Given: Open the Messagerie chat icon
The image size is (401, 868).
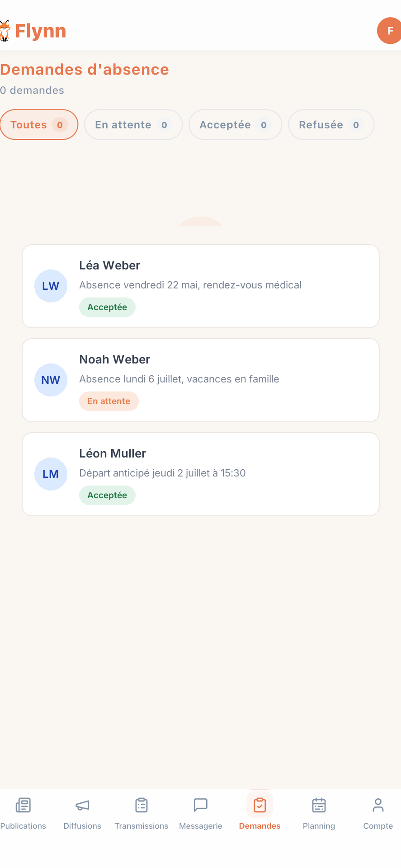Looking at the screenshot, I should coord(200,805).
